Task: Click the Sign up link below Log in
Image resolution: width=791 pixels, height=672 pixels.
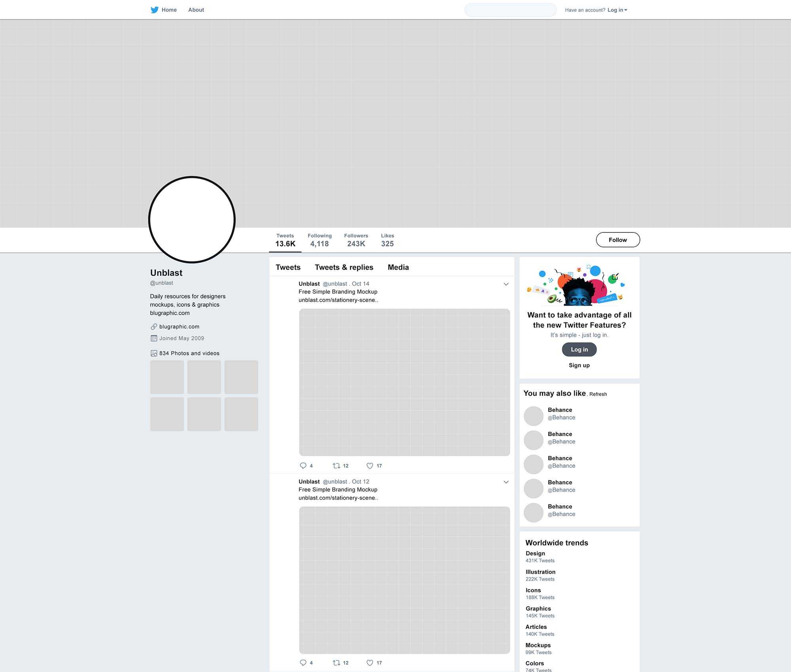Action: pos(579,365)
